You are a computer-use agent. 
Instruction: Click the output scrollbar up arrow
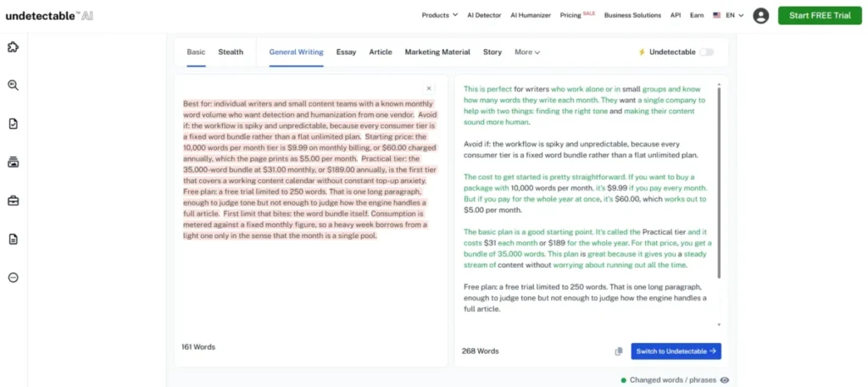click(719, 85)
